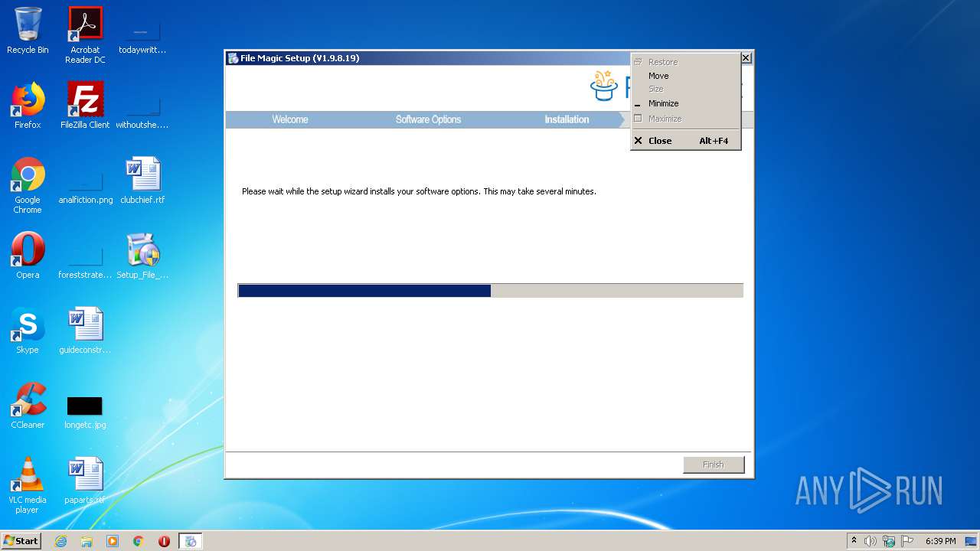980x551 pixels.
Task: Open Firefox desktop shortcut
Action: pyautogui.click(x=28, y=106)
